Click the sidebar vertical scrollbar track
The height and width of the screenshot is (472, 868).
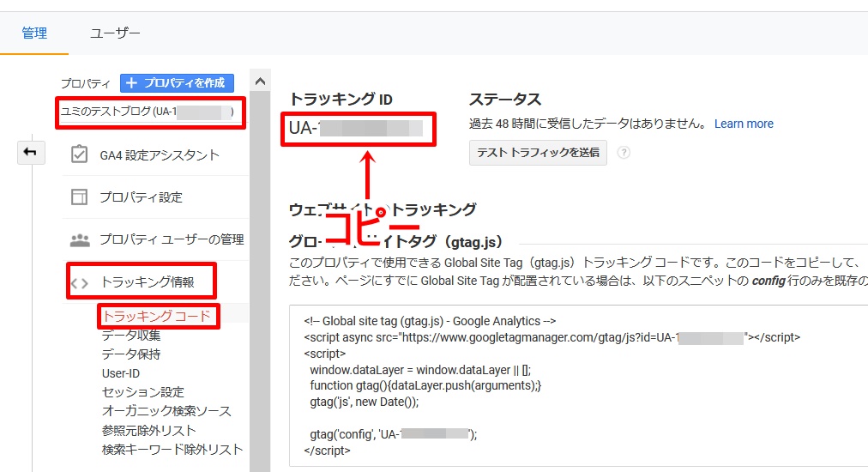pyautogui.click(x=260, y=282)
